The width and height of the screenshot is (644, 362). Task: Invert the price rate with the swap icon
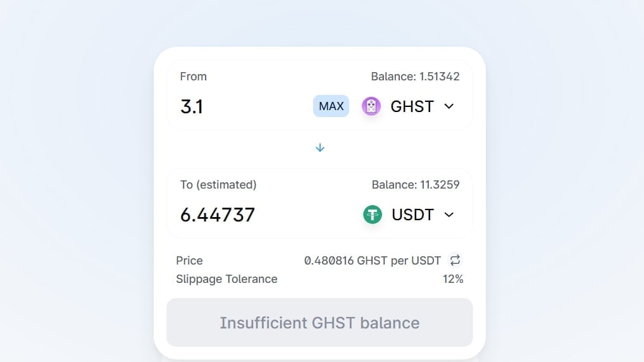(455, 260)
